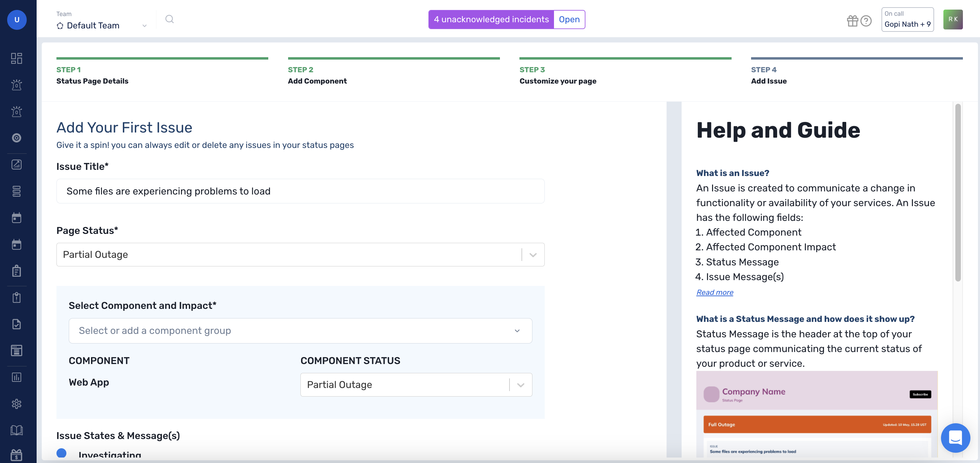The image size is (980, 463).
Task: Open documentation using the book icon
Action: [17, 430]
